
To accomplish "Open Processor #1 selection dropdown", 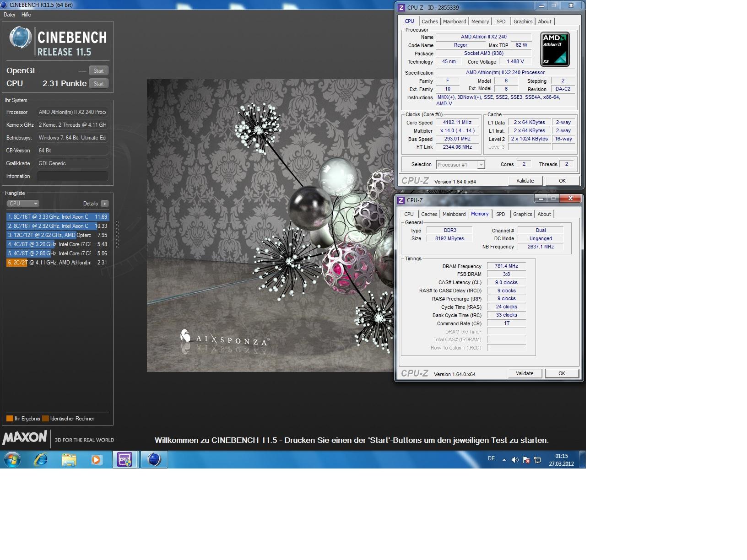I will pos(460,165).
